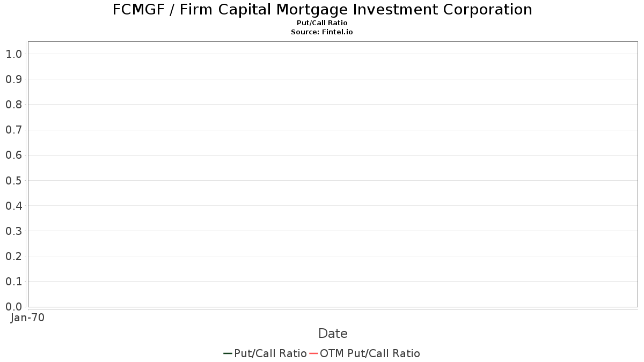Click the 0.6 y-axis tick label

click(14, 156)
